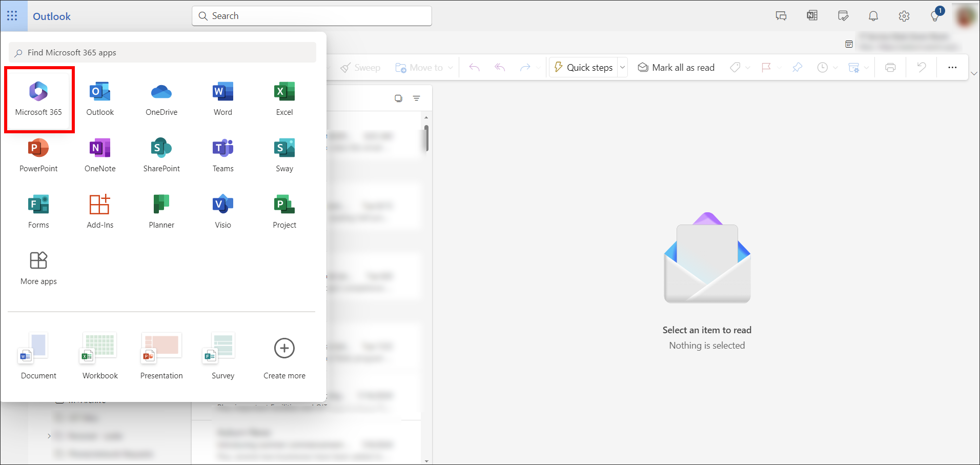Viewport: 980px width, 465px height.
Task: Expand the Flag options dropdown
Action: coord(780,68)
